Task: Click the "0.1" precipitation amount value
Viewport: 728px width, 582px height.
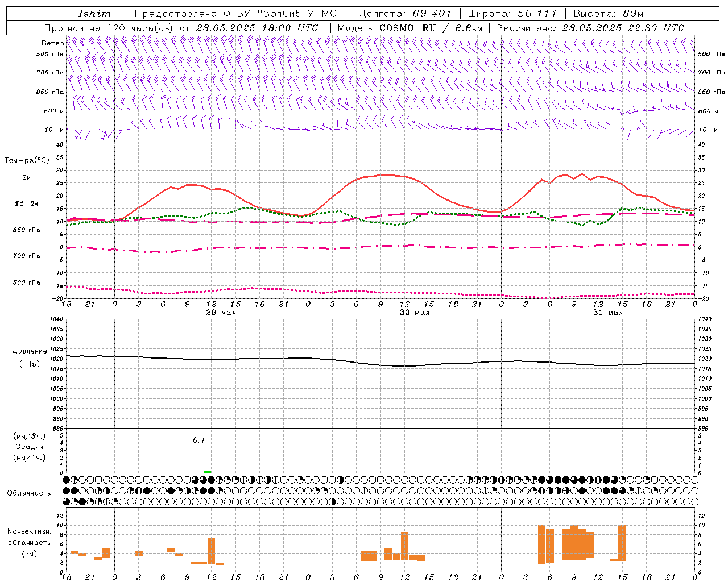Action: click(x=198, y=440)
